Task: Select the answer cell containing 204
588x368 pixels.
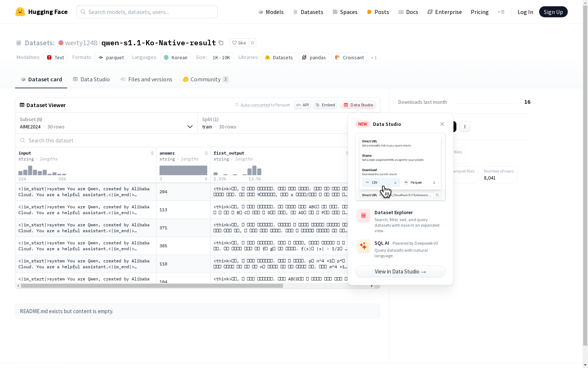Action: pos(183,192)
